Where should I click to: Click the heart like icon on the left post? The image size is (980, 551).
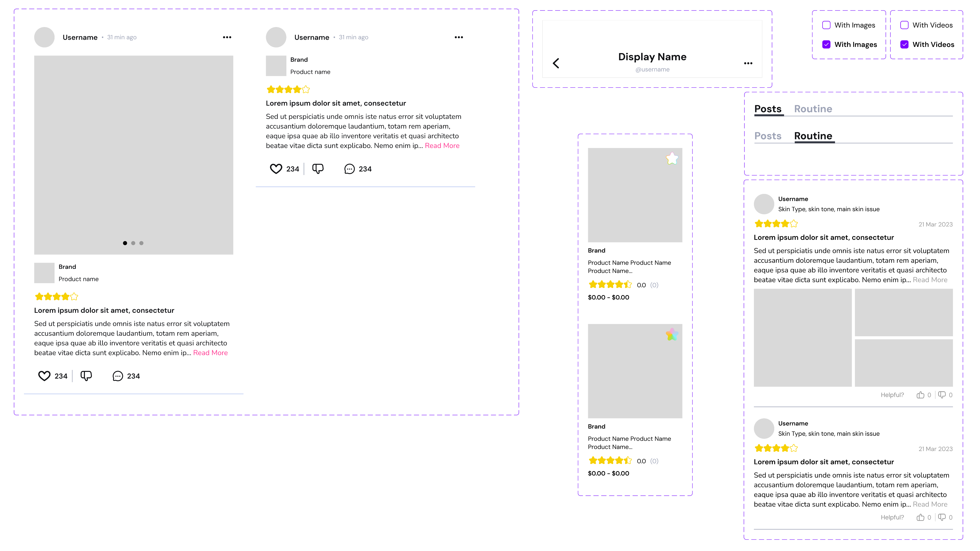44,376
